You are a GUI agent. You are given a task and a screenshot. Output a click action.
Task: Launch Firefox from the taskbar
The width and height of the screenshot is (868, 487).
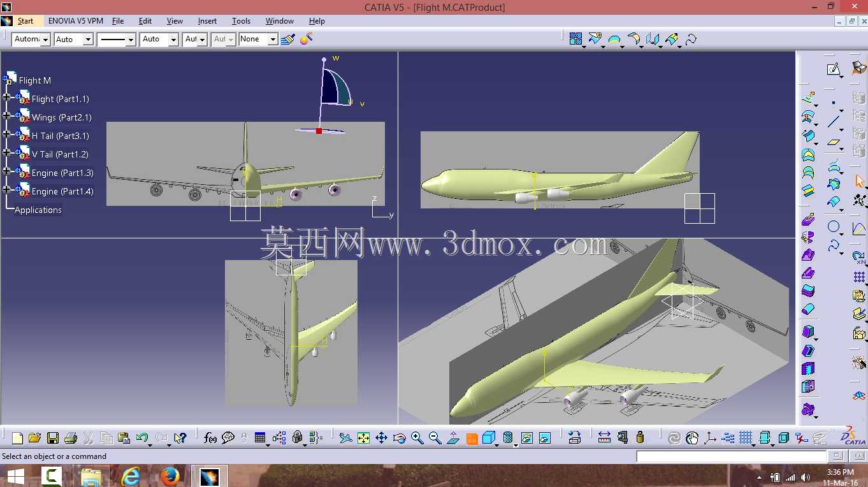tap(170, 476)
